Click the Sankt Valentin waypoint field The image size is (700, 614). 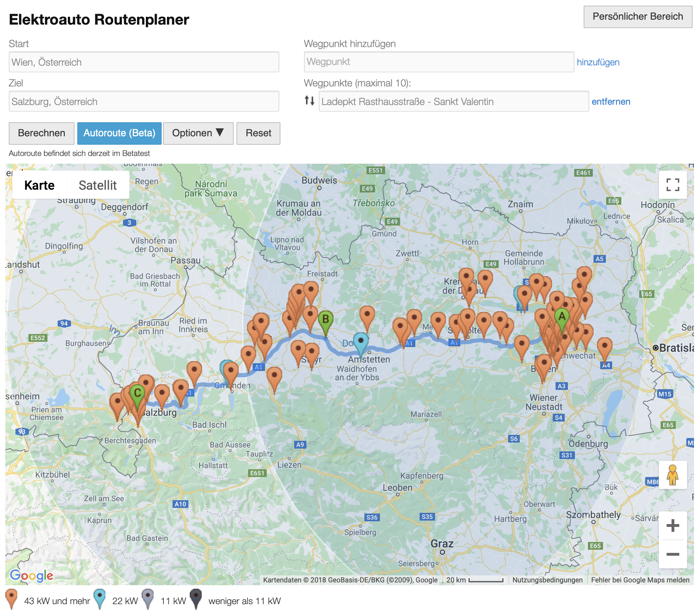click(454, 102)
